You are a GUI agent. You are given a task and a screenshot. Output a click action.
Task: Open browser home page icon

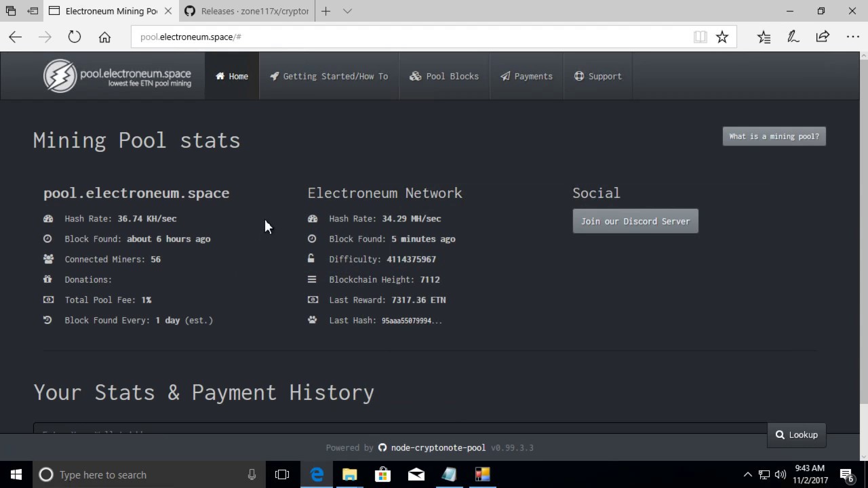pos(104,37)
